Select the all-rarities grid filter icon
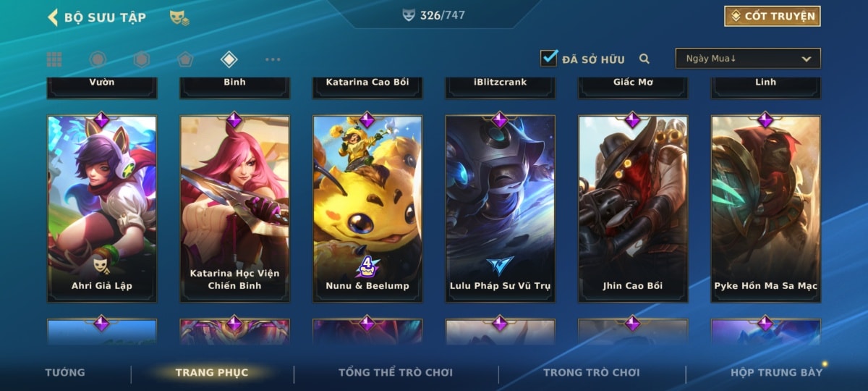Screen dimensions: 868x391 54,59
